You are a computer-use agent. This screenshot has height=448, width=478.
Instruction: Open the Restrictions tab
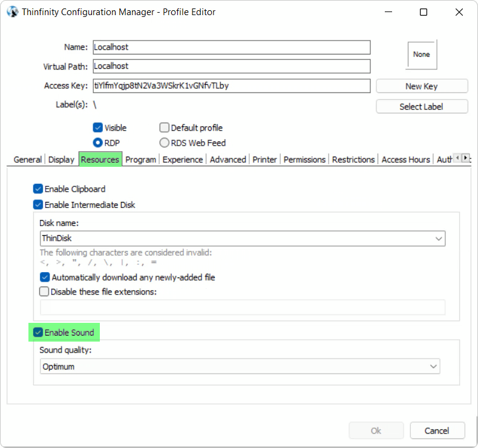(x=353, y=160)
